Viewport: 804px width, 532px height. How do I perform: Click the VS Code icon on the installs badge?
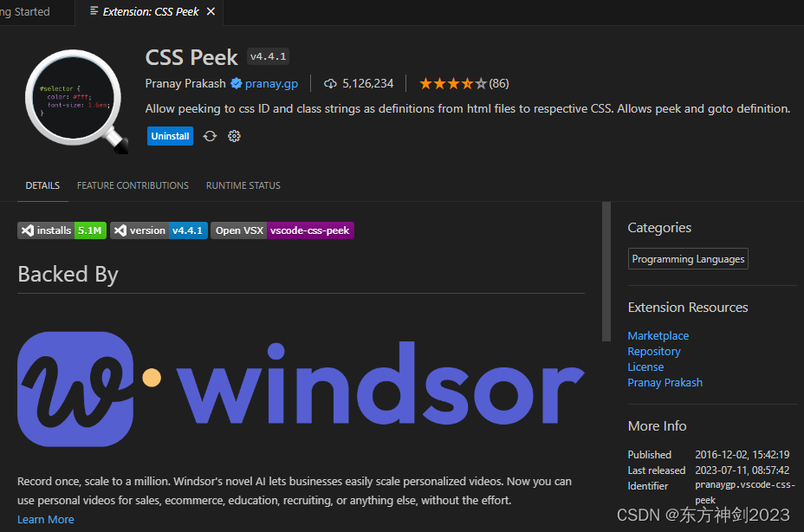(27, 230)
